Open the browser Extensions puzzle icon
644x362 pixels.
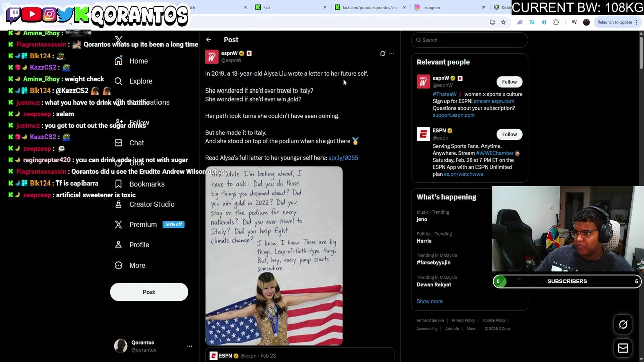[x=556, y=22]
